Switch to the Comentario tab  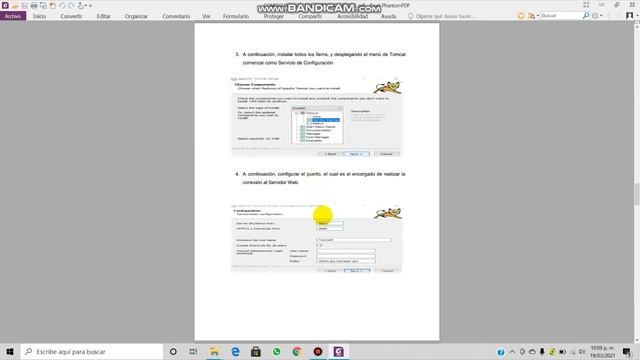176,16
